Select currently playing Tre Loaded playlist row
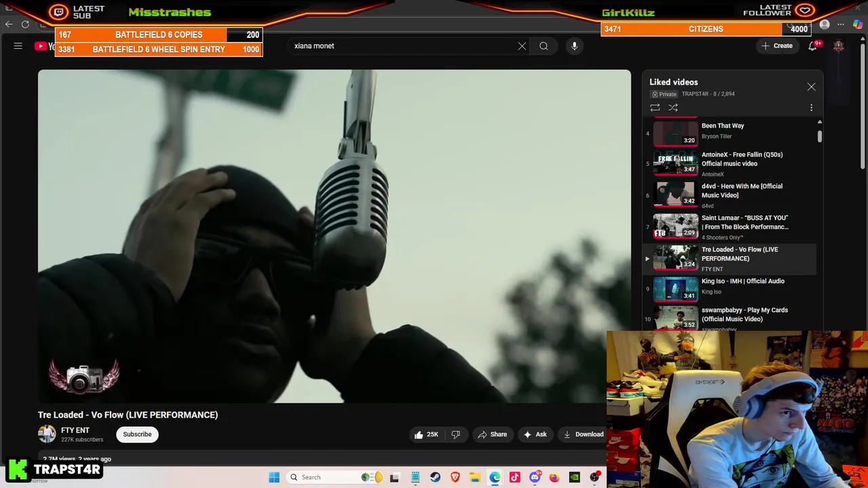 [730, 259]
